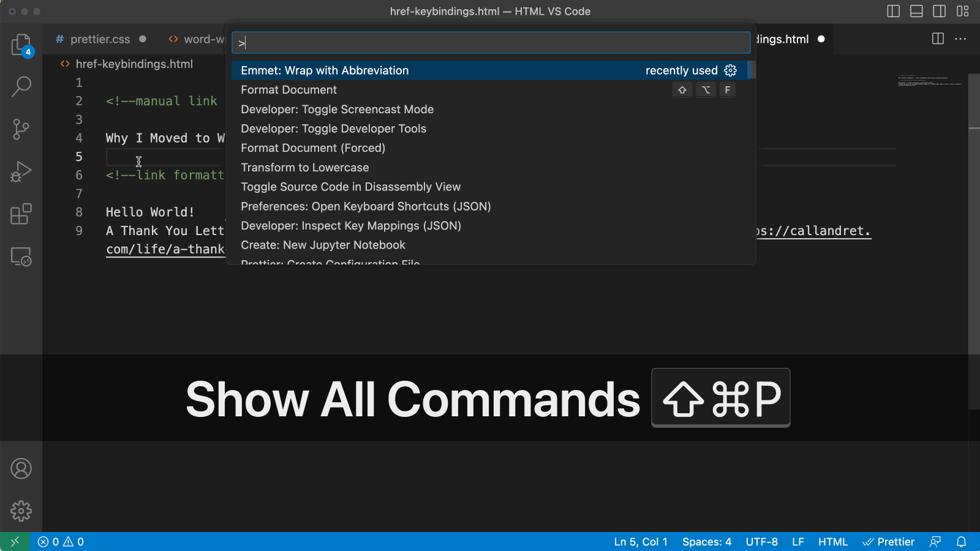The height and width of the screenshot is (551, 980).
Task: Open the Explorer view in activity bar
Action: [21, 45]
